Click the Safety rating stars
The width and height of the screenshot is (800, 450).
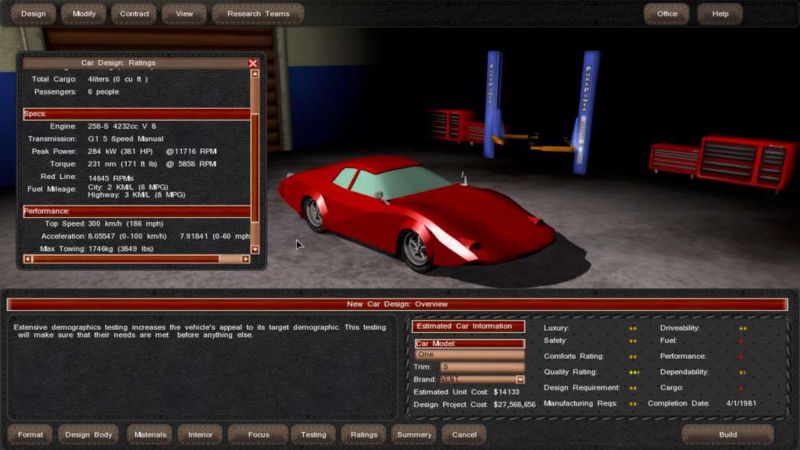coord(633,341)
